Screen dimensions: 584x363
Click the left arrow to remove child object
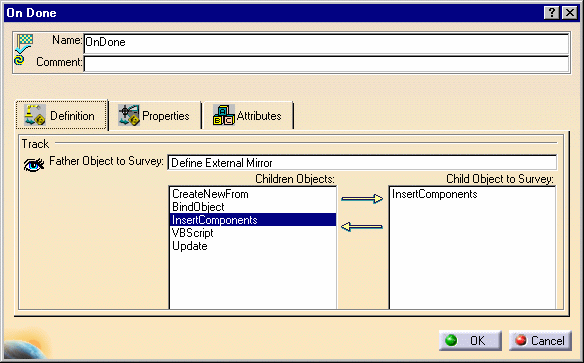pyautogui.click(x=362, y=226)
